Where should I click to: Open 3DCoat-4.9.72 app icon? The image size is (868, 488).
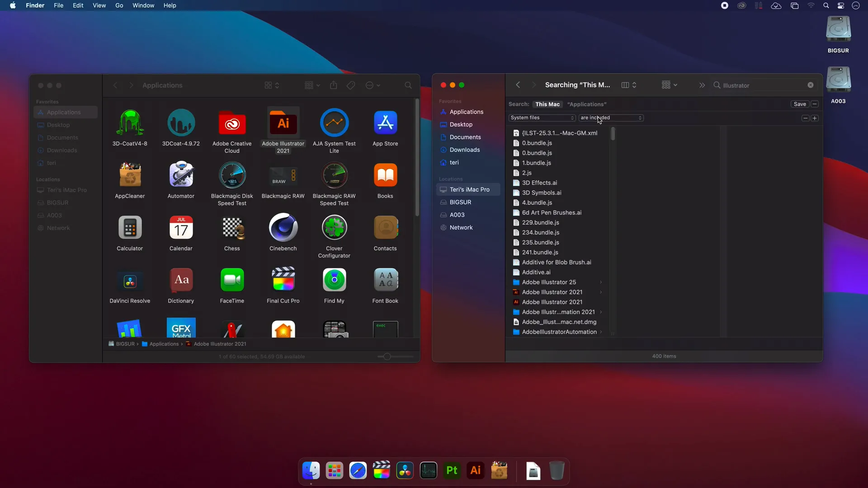(181, 122)
